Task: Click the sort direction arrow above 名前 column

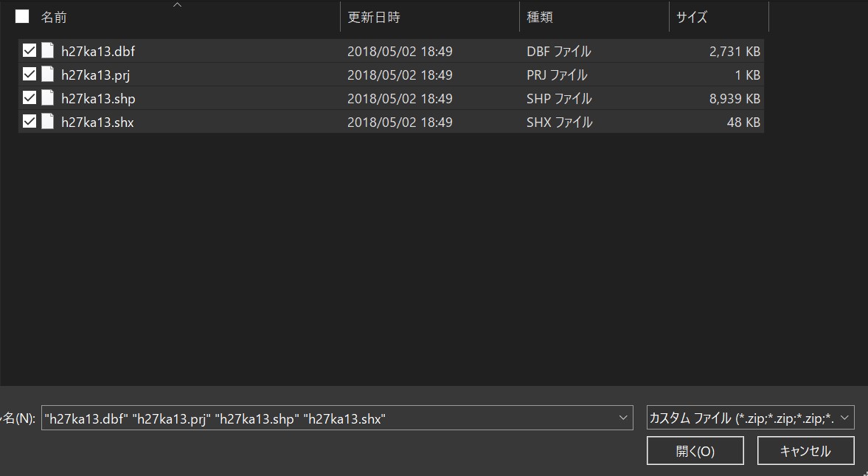Action: [x=177, y=5]
